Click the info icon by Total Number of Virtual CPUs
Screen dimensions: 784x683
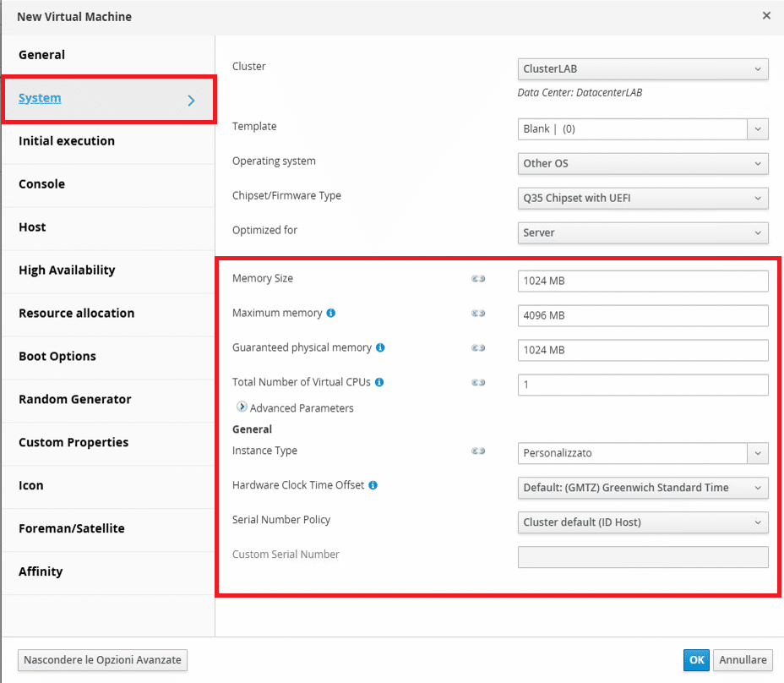[x=379, y=382]
